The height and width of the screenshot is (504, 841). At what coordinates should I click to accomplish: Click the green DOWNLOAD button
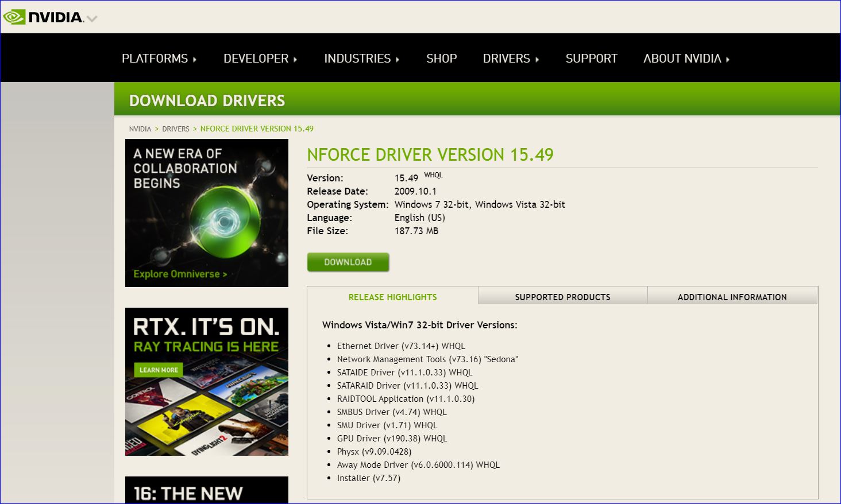[348, 262]
